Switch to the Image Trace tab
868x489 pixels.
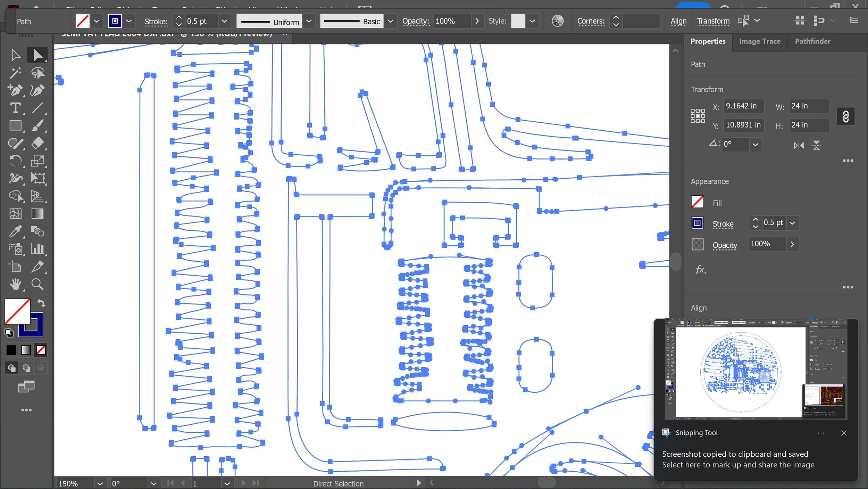(x=759, y=41)
